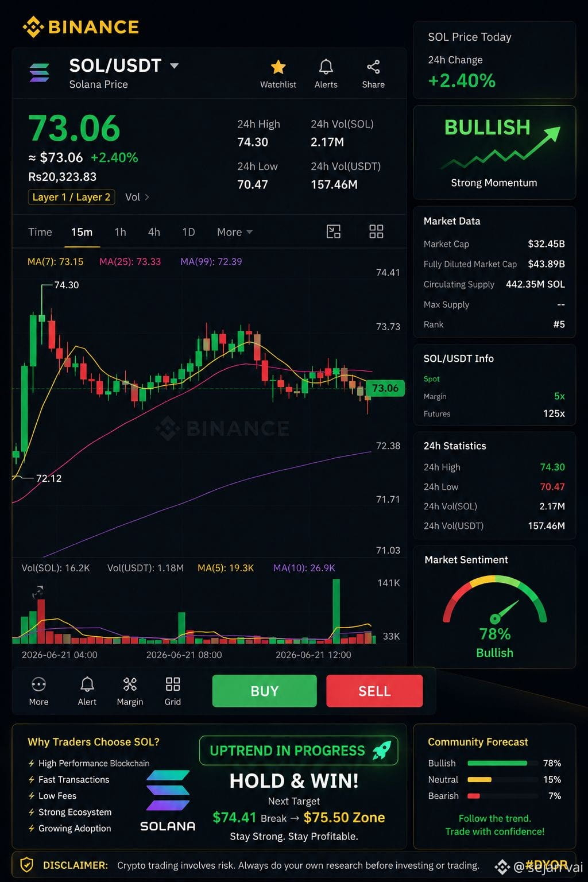Select Spot in SOL/USDT Info
Screen dimensions: 588x882
coord(432,379)
